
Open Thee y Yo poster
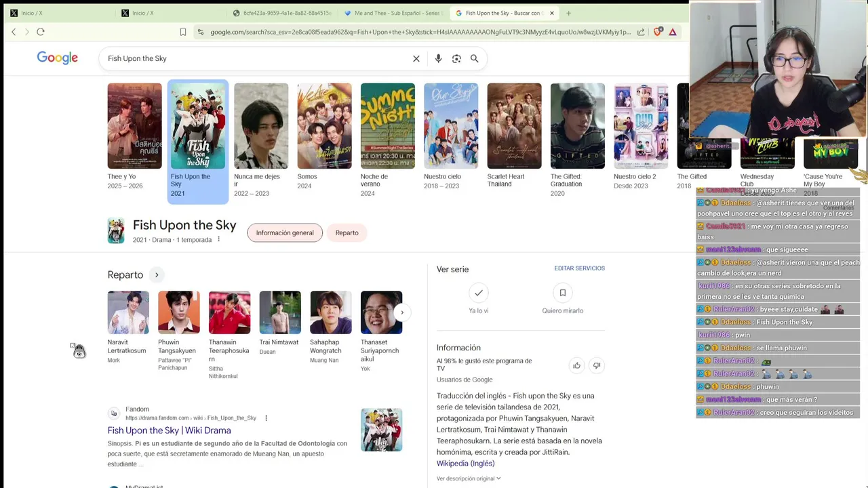pyautogui.click(x=134, y=126)
